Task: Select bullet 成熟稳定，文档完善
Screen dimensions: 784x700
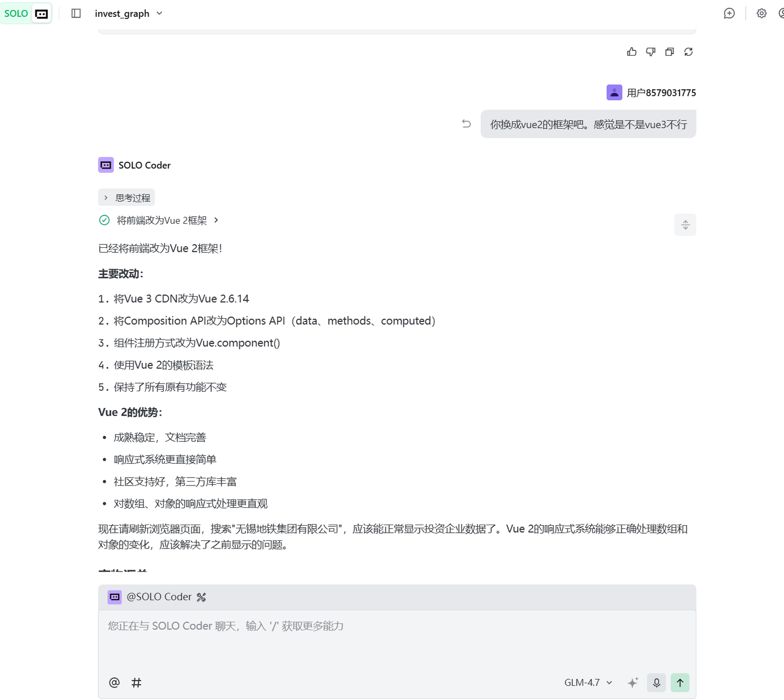Action: tap(160, 437)
